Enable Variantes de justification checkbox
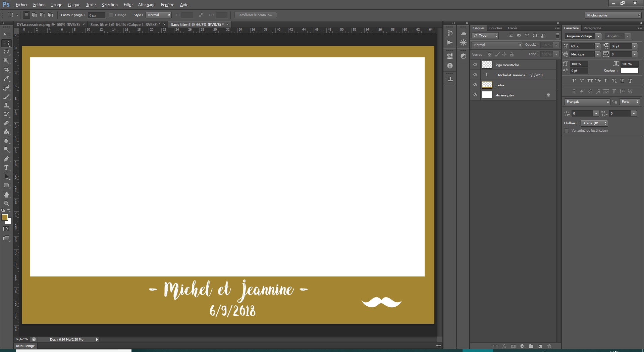Screen dimensions: 644x352 click(567, 131)
